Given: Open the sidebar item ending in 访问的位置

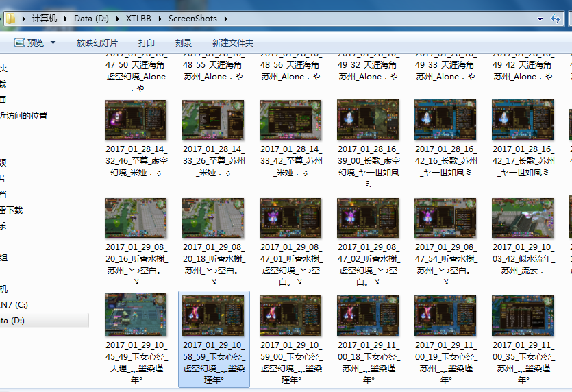Looking at the screenshot, I should click(x=24, y=116).
